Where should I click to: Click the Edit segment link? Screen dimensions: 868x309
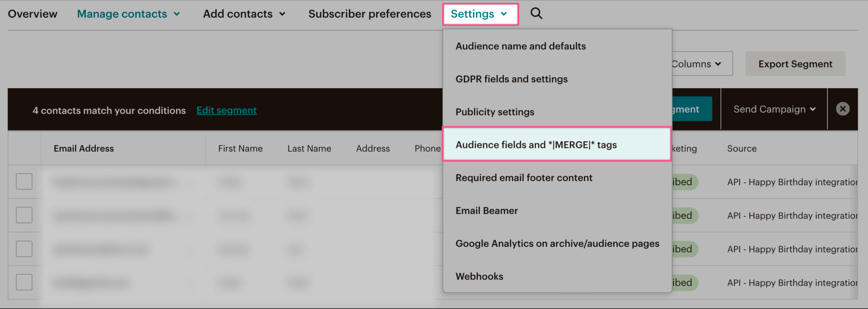click(x=227, y=110)
